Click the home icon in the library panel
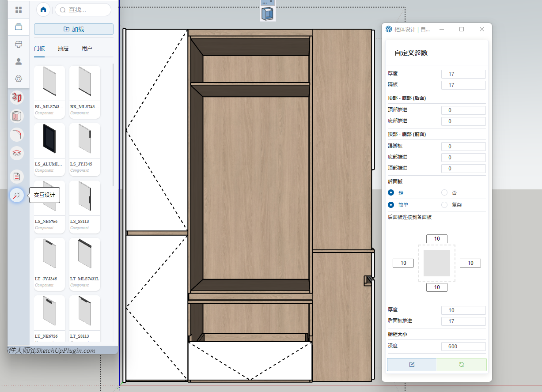 [43, 10]
